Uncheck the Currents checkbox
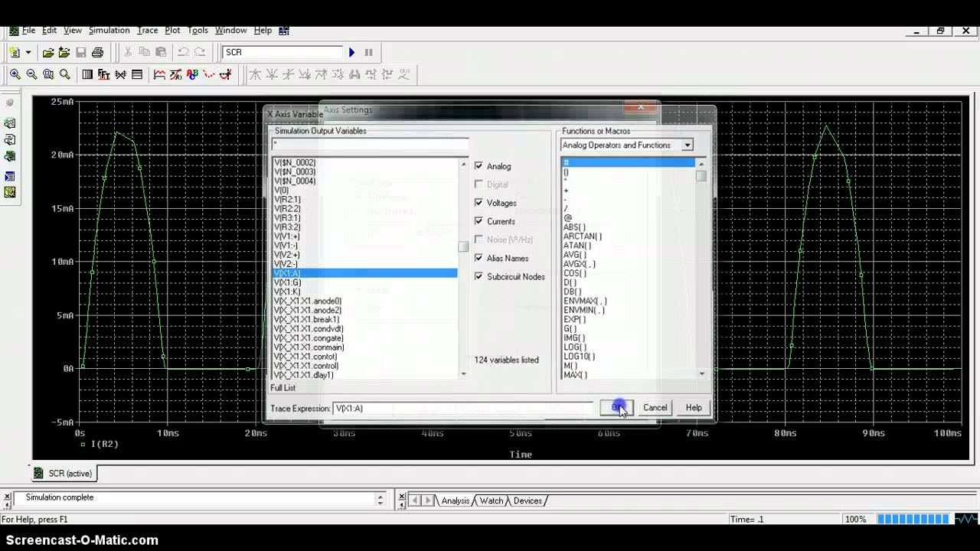980x551 pixels. 479,221
